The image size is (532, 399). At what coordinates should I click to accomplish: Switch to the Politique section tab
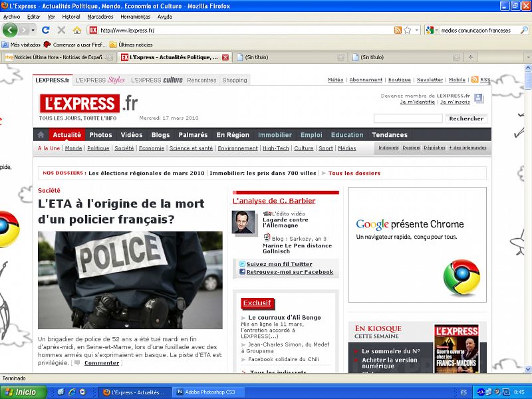(x=97, y=148)
